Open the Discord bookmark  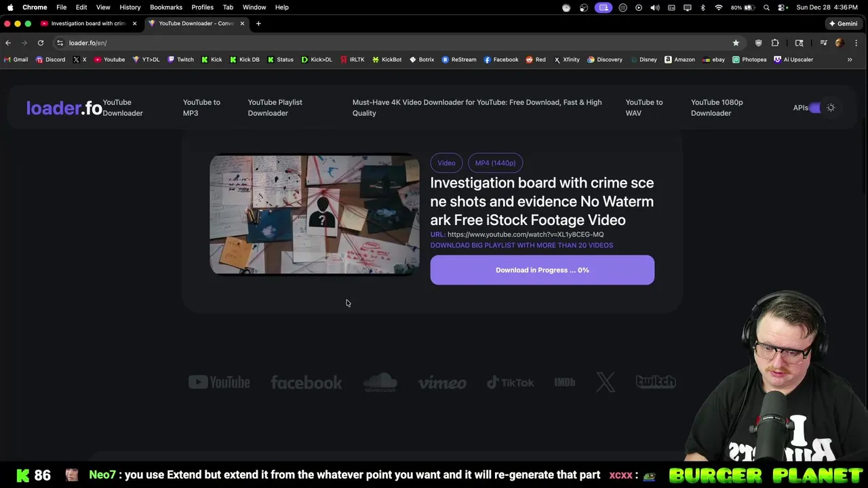coord(51,60)
